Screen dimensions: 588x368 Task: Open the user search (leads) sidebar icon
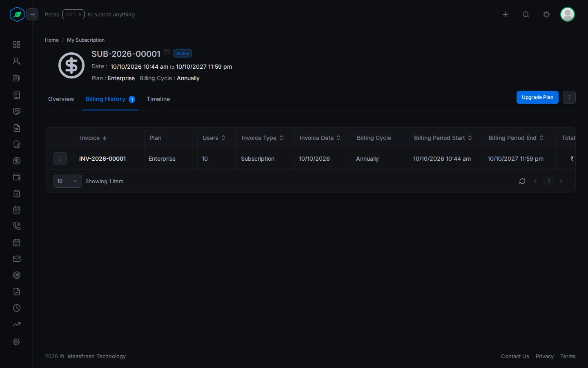(17, 61)
